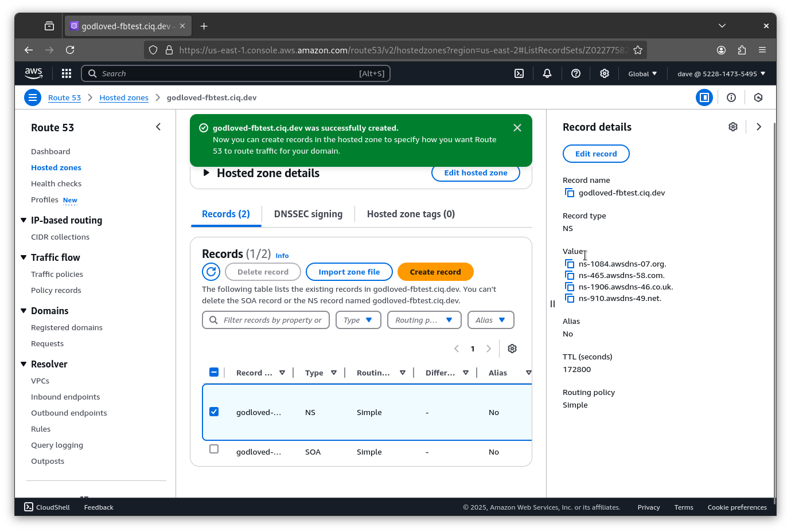Open the notifications bell

point(547,73)
